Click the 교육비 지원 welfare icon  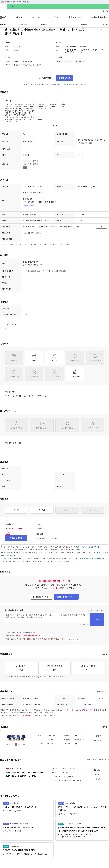(75, 358)
